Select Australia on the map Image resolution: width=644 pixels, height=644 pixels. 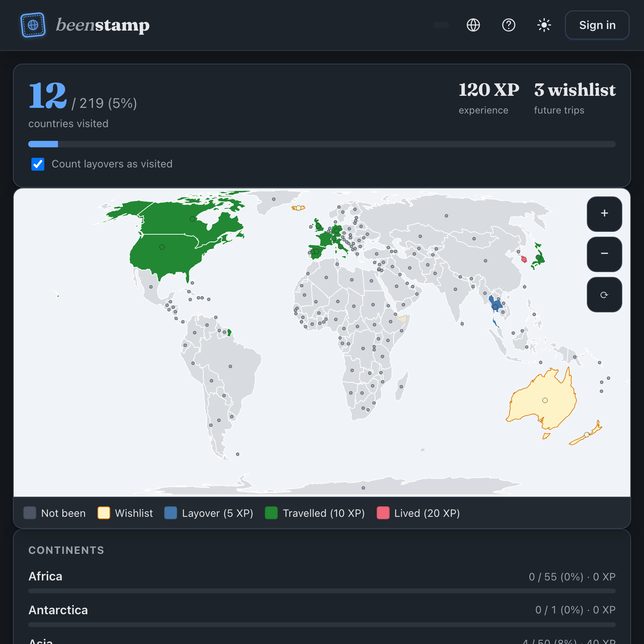tap(545, 400)
